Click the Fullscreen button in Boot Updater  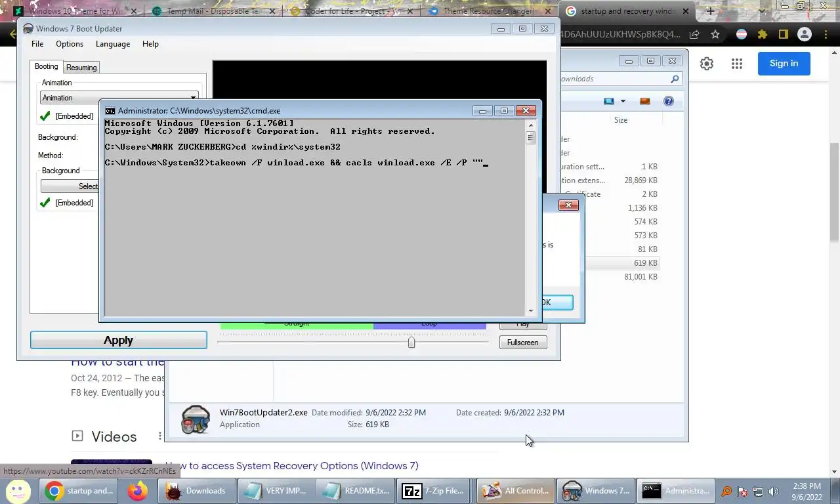pos(522,343)
